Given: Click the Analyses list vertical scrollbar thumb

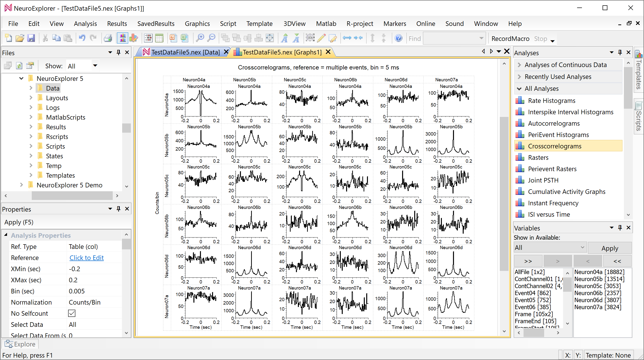Looking at the screenshot, I should tap(628, 88).
